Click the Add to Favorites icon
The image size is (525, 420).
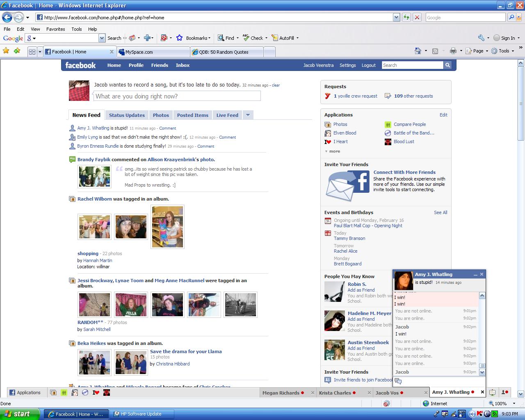(17, 51)
